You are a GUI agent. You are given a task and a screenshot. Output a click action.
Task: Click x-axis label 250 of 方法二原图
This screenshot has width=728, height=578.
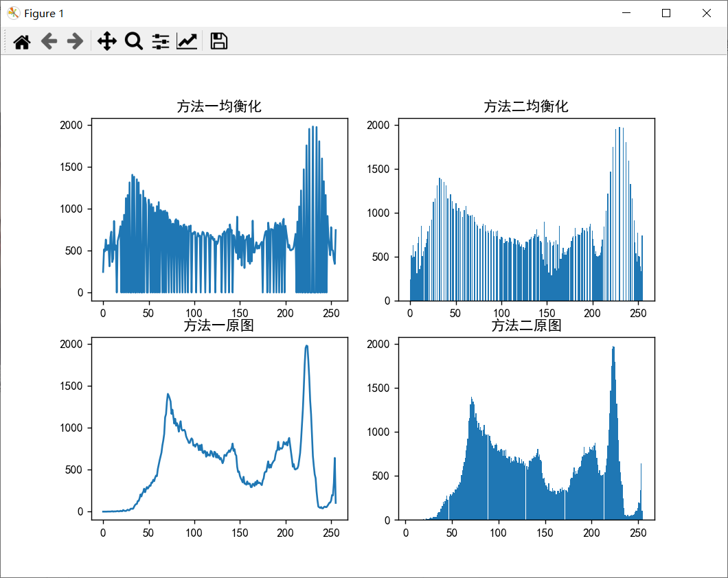638,533
